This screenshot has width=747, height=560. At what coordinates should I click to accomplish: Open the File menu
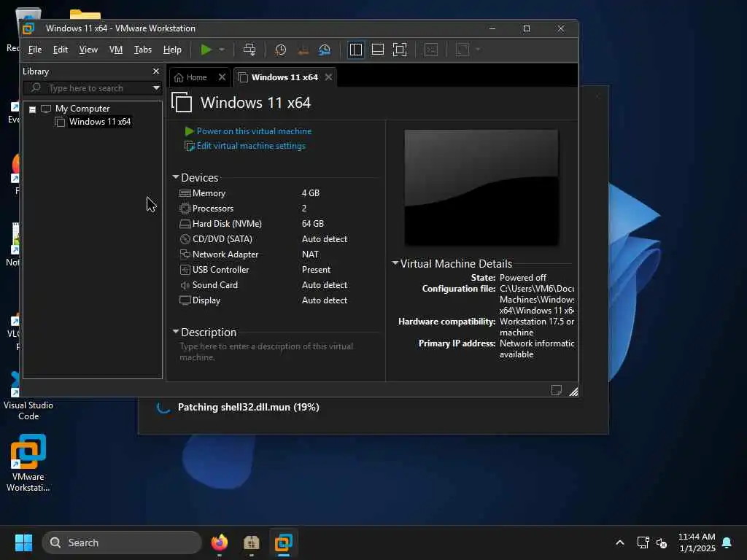pos(35,50)
